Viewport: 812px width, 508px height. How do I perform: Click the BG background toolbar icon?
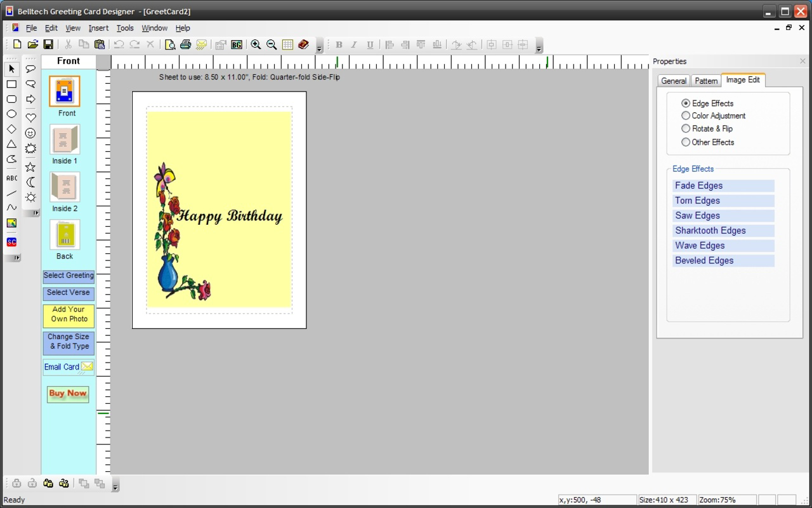coord(237,44)
